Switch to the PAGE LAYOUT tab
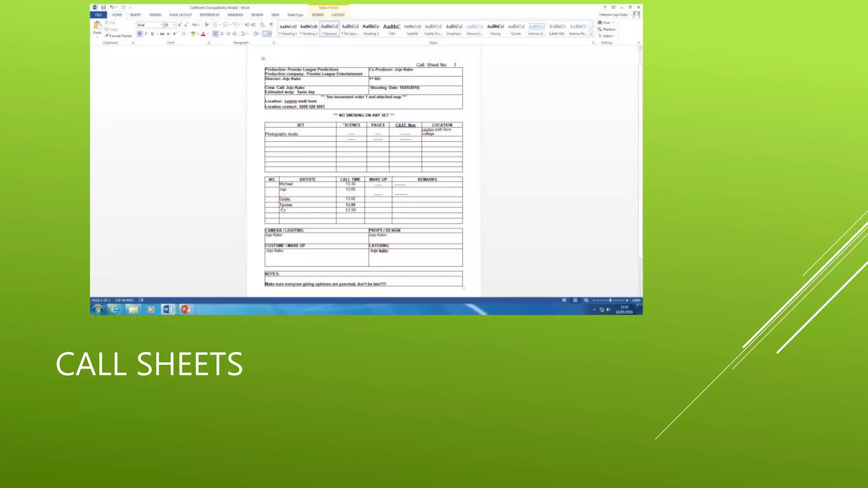Viewport: 868px width, 488px height. pyautogui.click(x=181, y=15)
